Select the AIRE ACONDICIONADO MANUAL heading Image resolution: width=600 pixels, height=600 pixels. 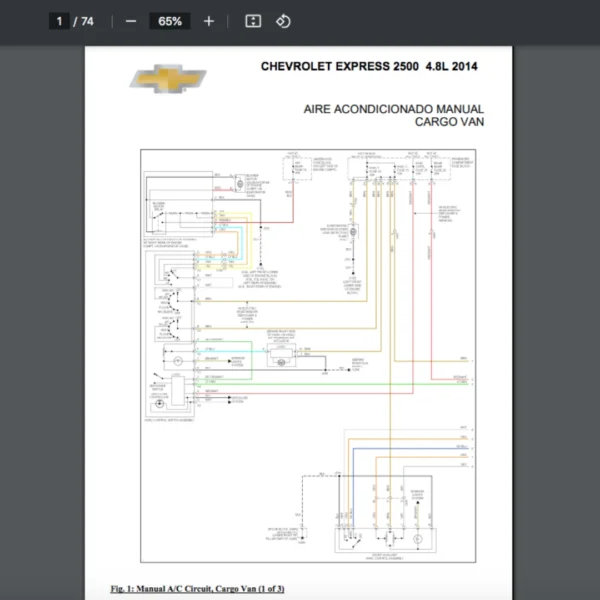pyautogui.click(x=393, y=109)
